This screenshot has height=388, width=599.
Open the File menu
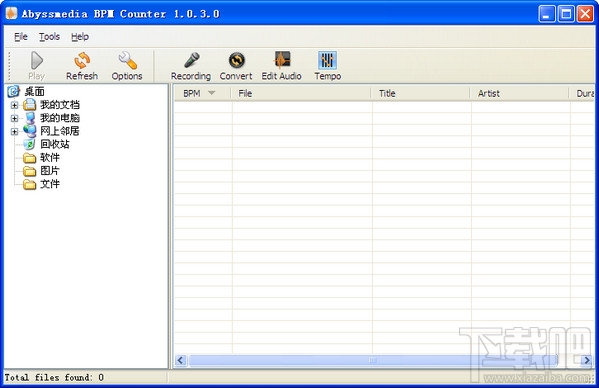[21, 37]
